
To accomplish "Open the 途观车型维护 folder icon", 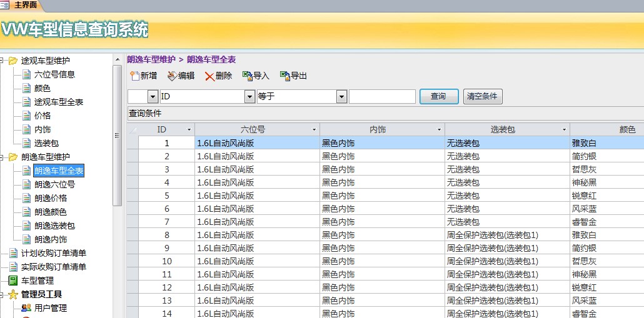I will 13,61.
